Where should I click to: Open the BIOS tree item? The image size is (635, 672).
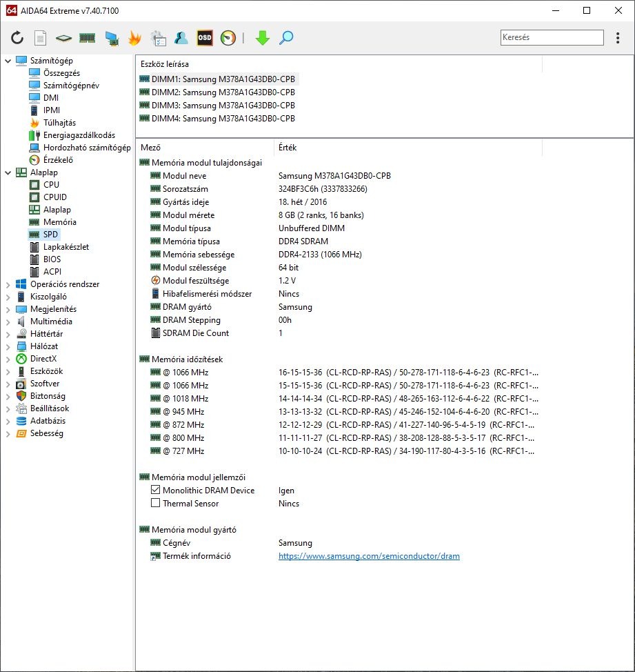coord(52,259)
